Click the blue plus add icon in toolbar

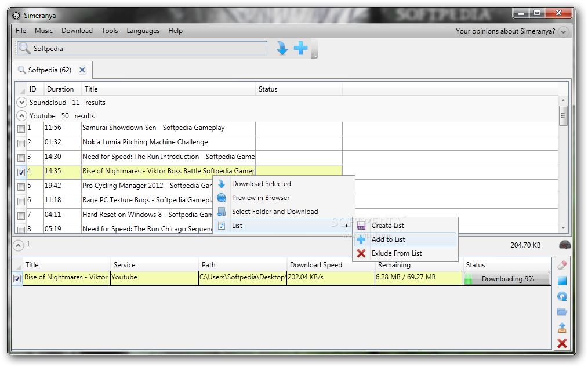pos(301,48)
